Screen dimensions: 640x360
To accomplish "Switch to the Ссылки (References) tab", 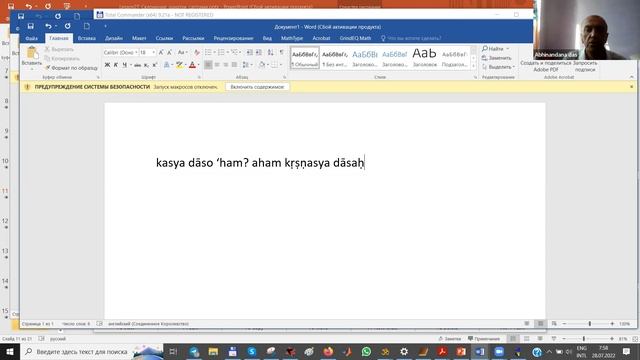I will click(x=164, y=38).
